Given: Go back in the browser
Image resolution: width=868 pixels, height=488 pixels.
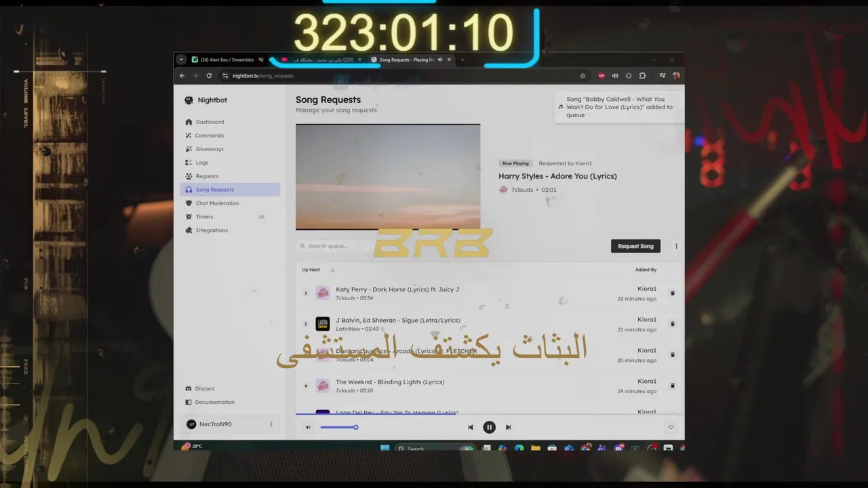Looking at the screenshot, I should (x=182, y=76).
